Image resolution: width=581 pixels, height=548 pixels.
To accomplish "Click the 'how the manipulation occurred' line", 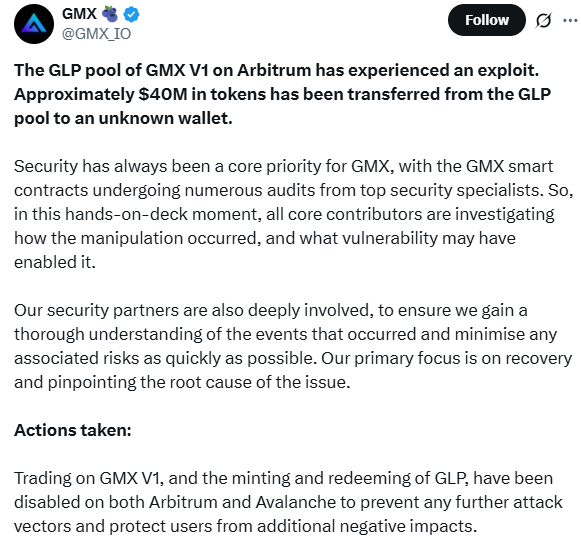I will pos(265,238).
